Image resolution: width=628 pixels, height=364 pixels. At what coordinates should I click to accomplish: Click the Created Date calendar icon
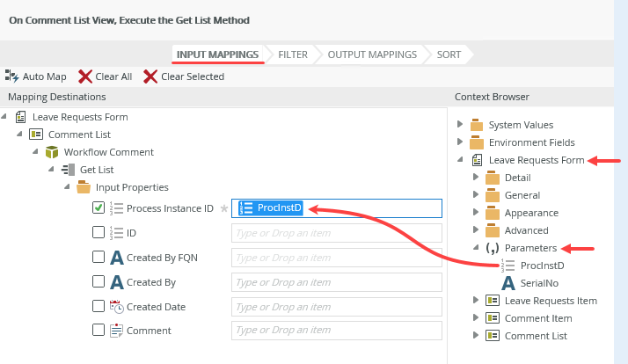click(x=116, y=307)
